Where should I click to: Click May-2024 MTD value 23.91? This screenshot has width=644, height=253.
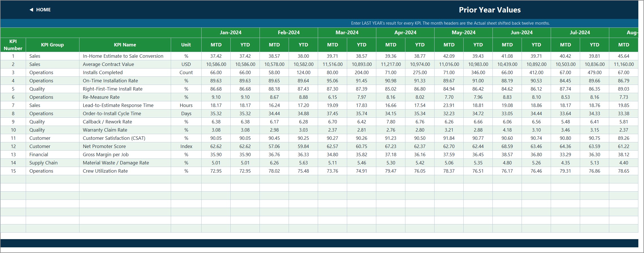click(449, 105)
